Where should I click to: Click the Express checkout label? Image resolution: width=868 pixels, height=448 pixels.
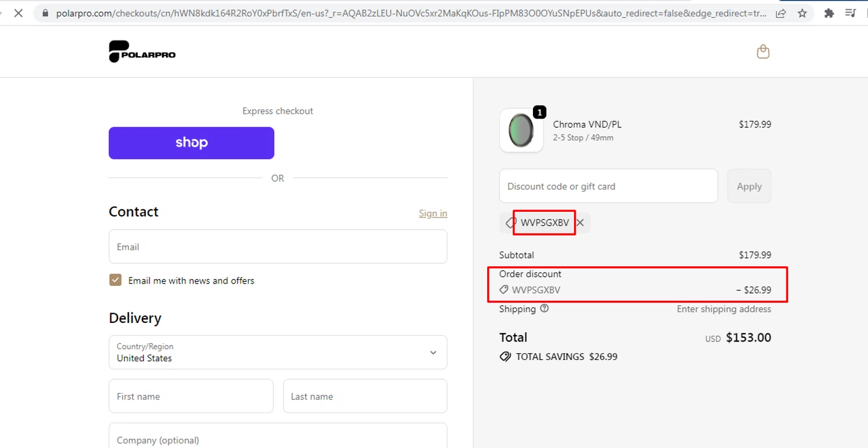[278, 111]
